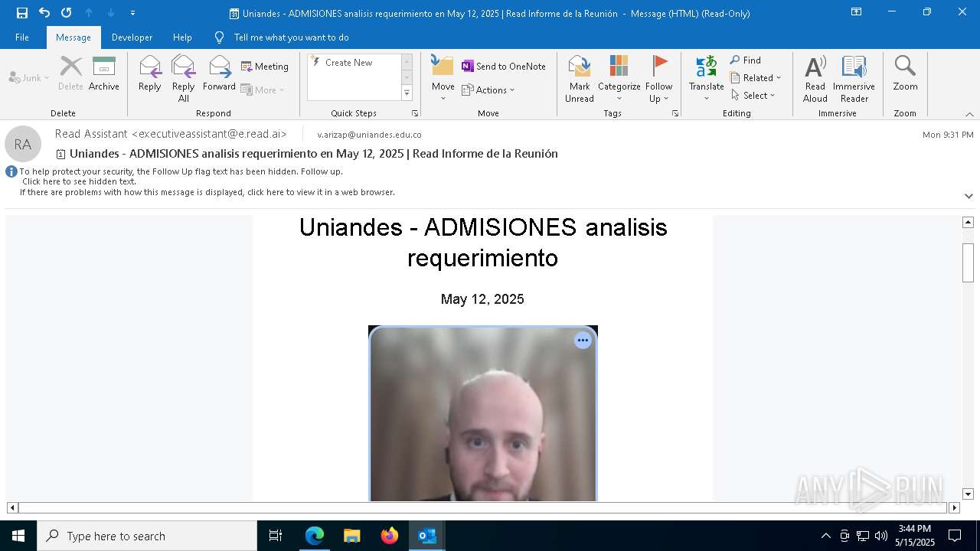This screenshot has width=980, height=551.
Task: Expand the message header chevron
Action: [969, 196]
